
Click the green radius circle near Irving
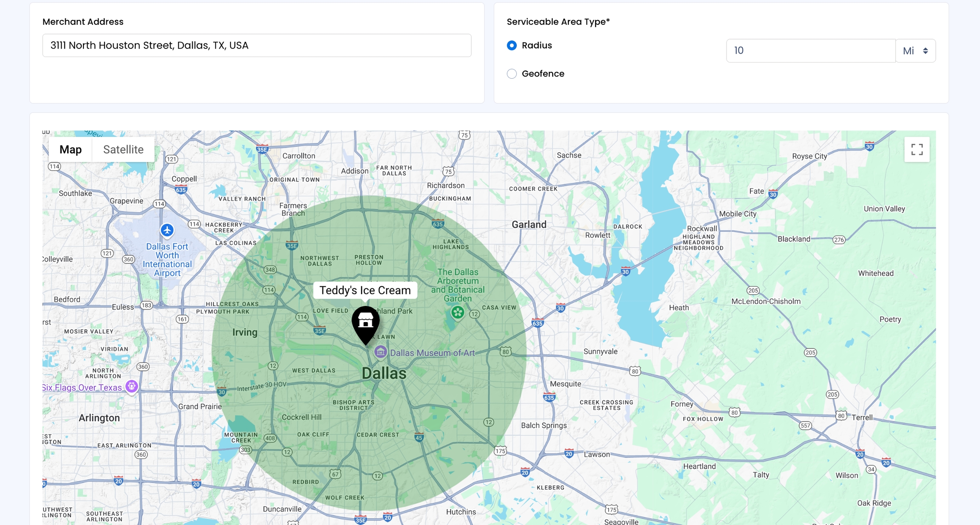(238, 353)
